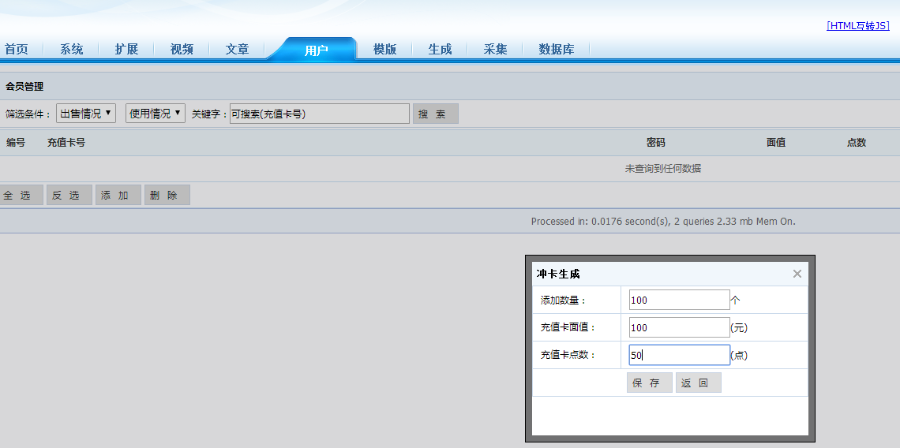
Task: Click the 冲卡生成 dialog title
Action: [558, 274]
